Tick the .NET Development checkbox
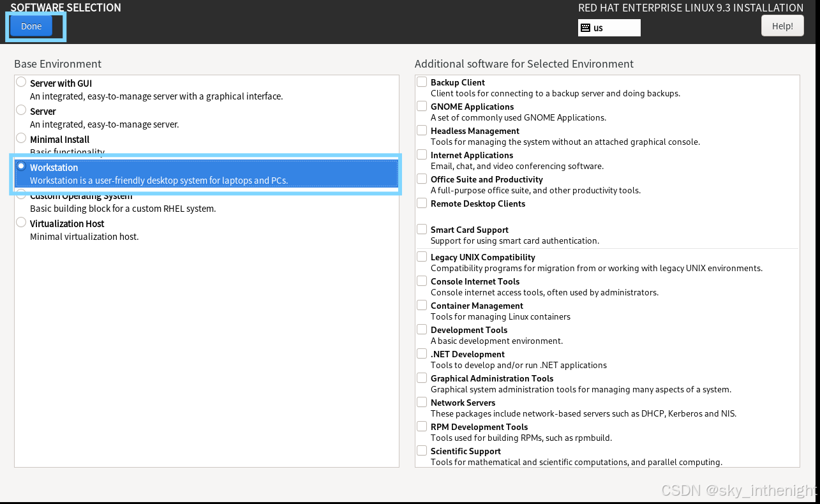The width and height of the screenshot is (820, 504). click(422, 353)
